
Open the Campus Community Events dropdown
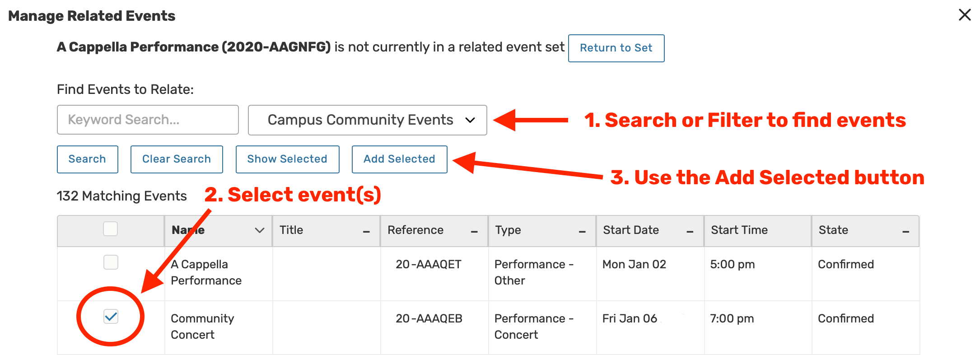pyautogui.click(x=367, y=120)
